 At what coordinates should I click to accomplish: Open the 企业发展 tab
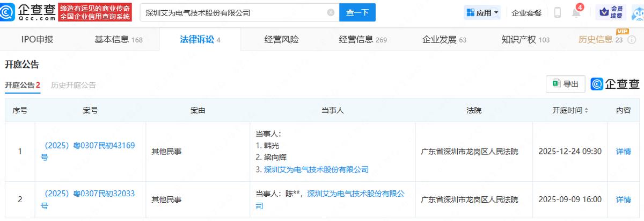pos(444,39)
